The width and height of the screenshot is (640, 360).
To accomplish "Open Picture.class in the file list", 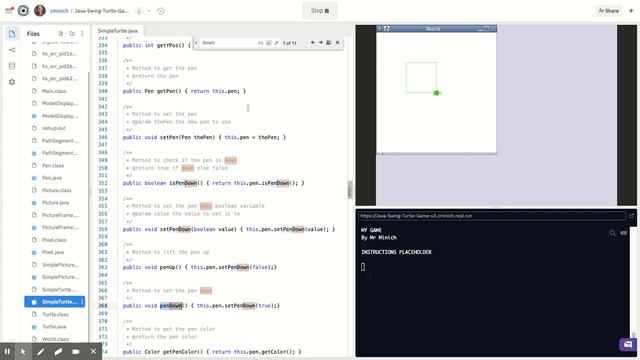I will tap(56, 190).
